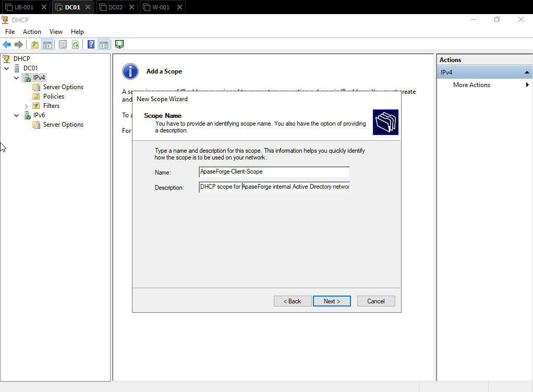The image size is (533, 392).
Task: Click the yellow monitor toolbar icon
Action: tap(119, 44)
